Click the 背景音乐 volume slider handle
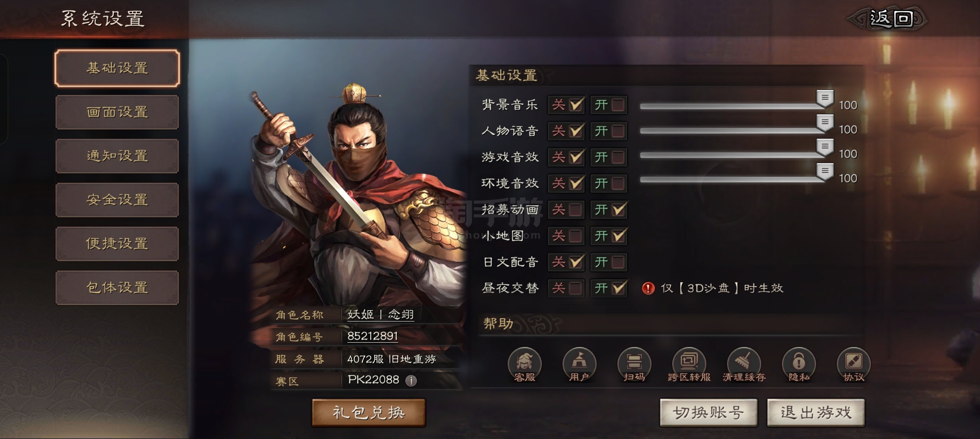The width and height of the screenshot is (980, 439). tap(825, 99)
